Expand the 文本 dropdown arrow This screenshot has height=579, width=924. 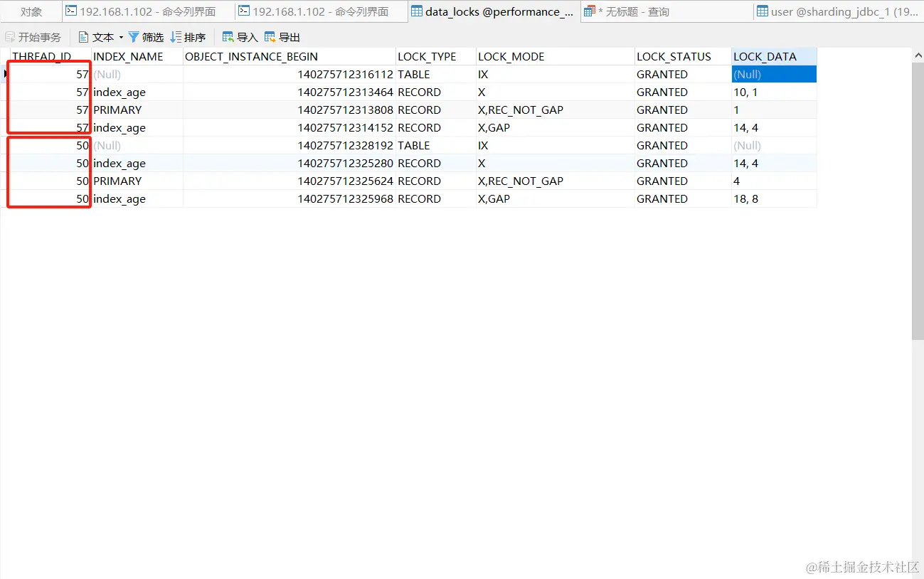(x=121, y=37)
